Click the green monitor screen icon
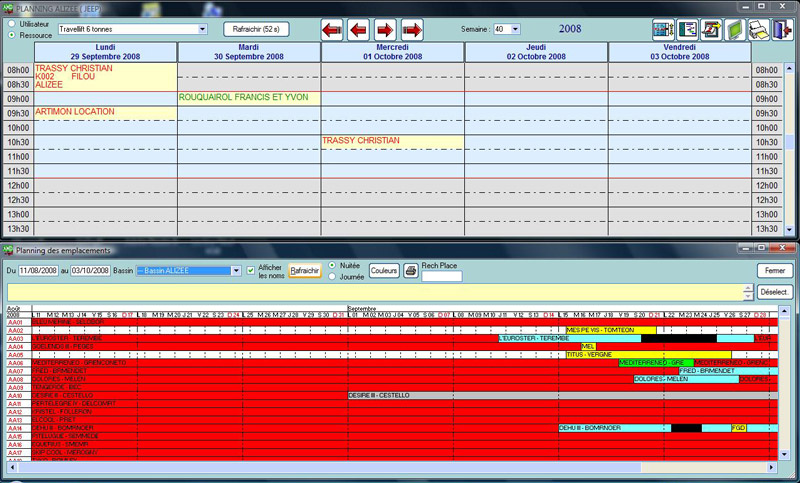 click(x=736, y=29)
